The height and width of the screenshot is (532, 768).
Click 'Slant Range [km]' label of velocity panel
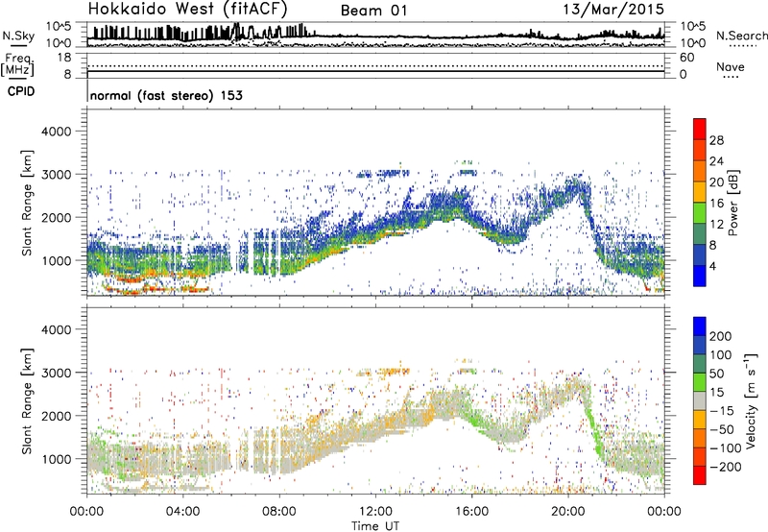tap(27, 401)
